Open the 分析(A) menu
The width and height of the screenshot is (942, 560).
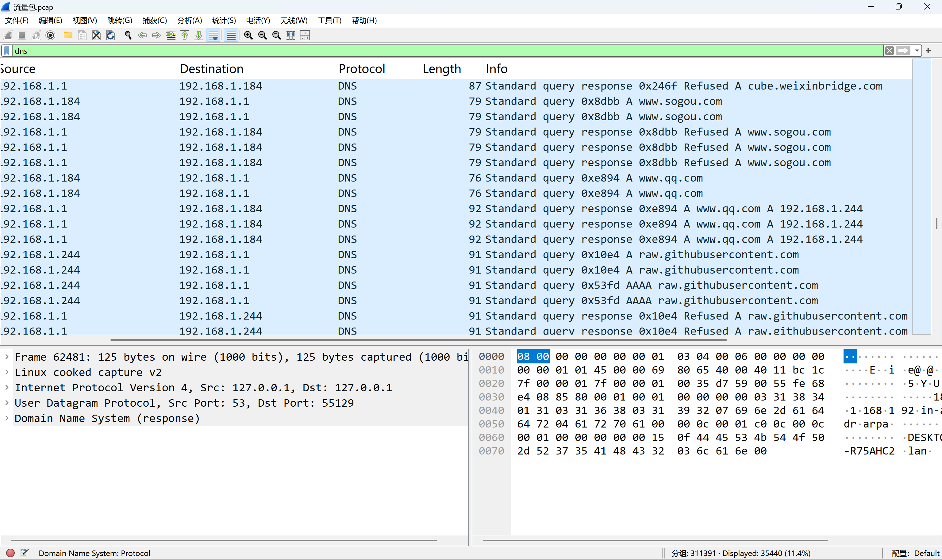click(190, 20)
